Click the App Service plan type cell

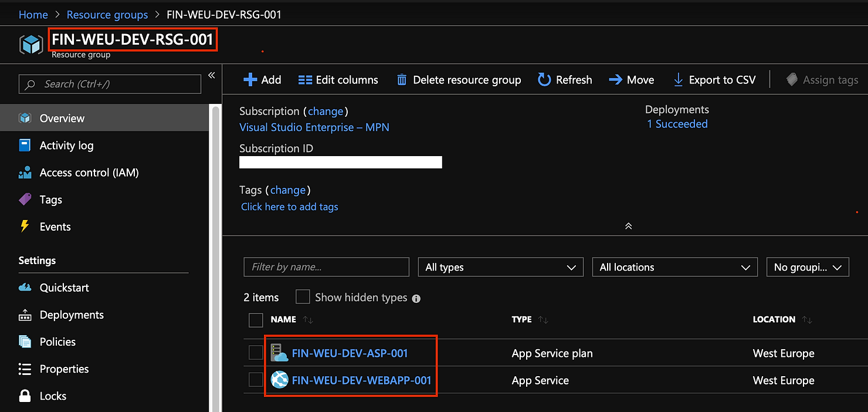[x=552, y=353]
